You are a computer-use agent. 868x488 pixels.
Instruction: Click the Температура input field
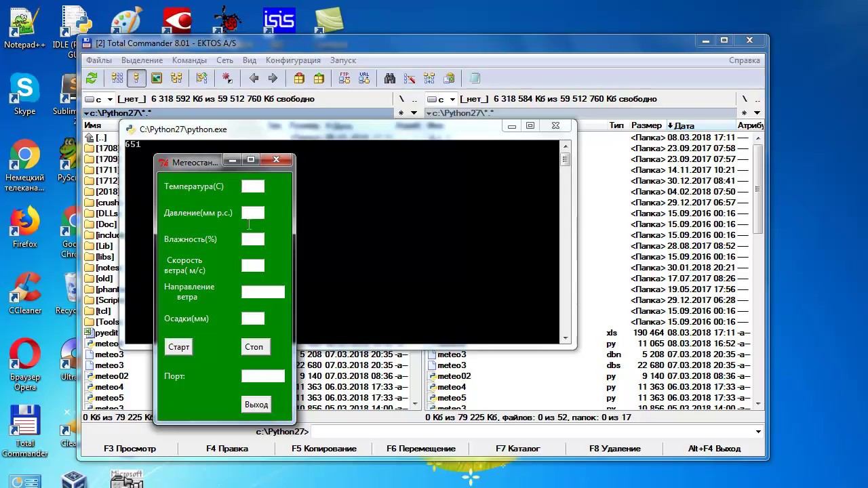[x=253, y=186]
